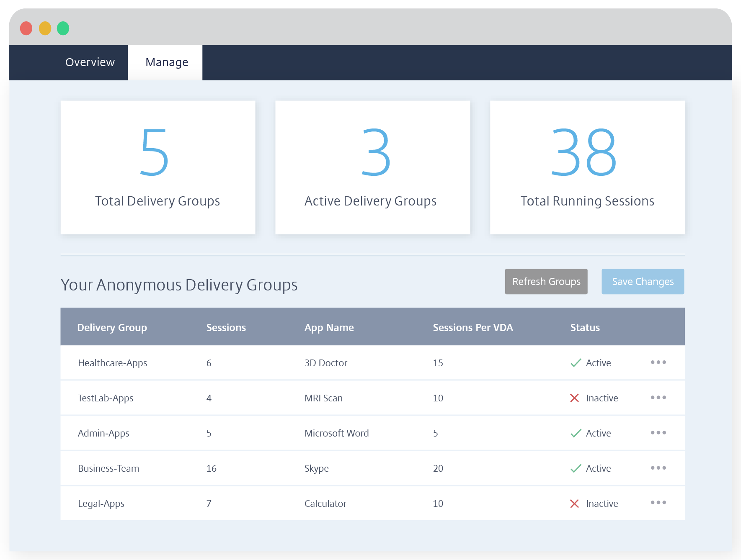Open the Legal-Apps row more options menu
The width and height of the screenshot is (741, 560).
coord(658,503)
